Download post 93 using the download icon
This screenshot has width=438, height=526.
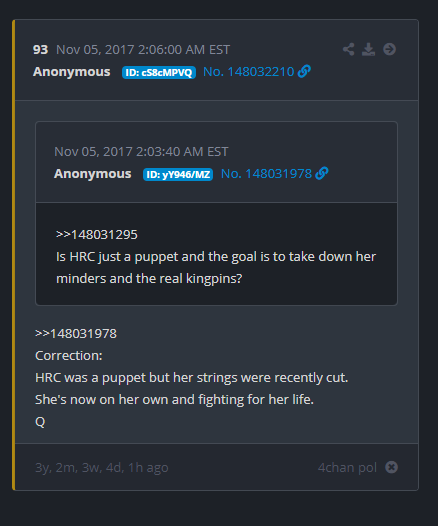coord(368,49)
